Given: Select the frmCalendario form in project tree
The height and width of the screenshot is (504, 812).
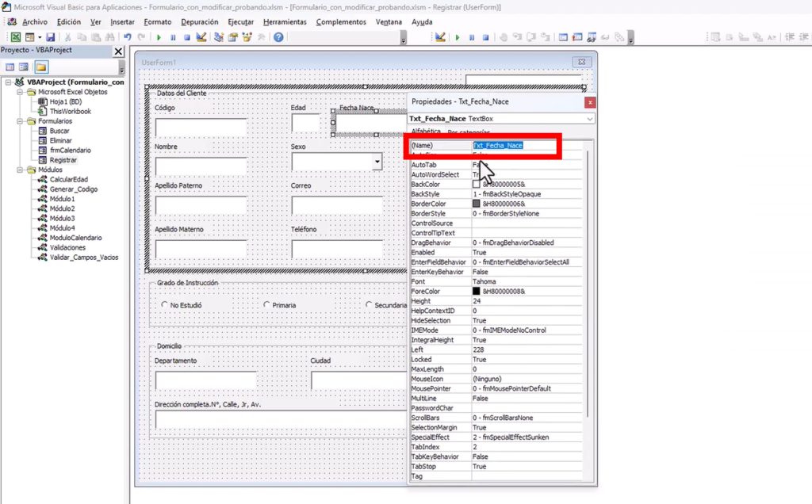Looking at the screenshot, I should [x=70, y=150].
